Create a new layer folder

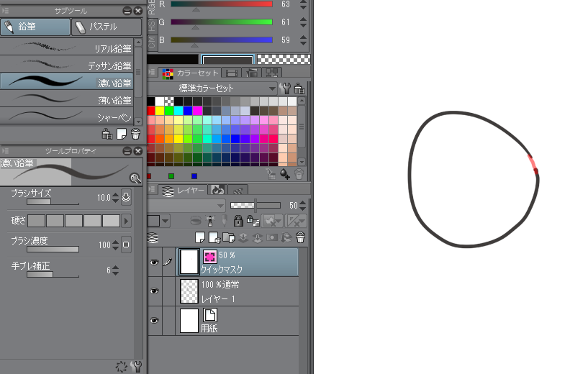pyautogui.click(x=229, y=237)
